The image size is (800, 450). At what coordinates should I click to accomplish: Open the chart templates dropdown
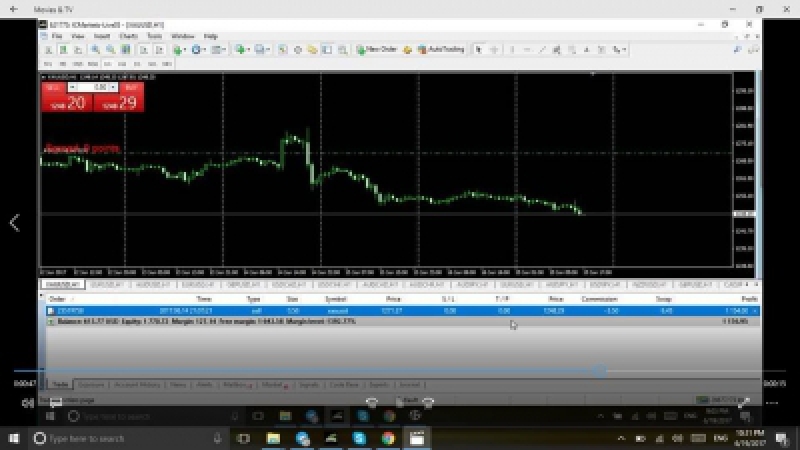pyautogui.click(x=218, y=50)
